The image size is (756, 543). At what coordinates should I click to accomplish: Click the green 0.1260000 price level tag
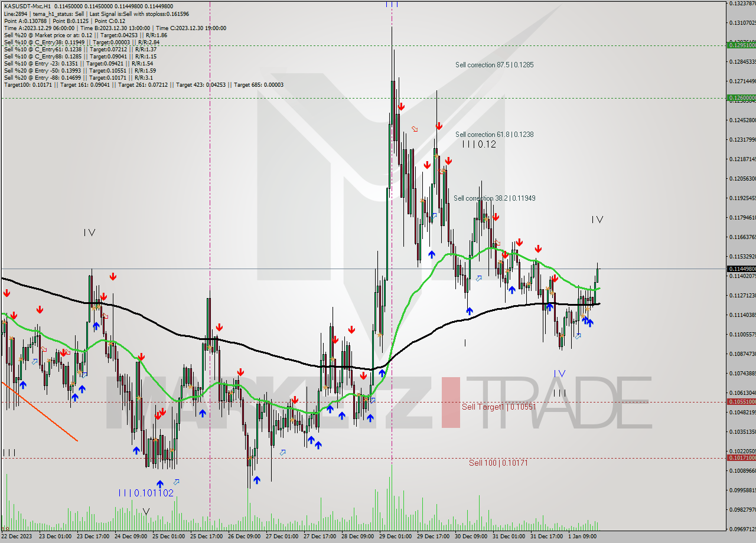(x=741, y=98)
